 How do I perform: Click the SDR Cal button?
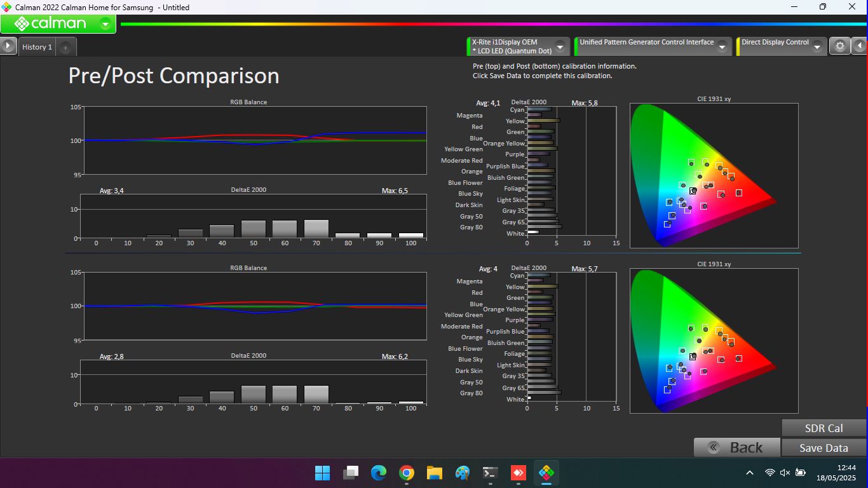point(824,428)
